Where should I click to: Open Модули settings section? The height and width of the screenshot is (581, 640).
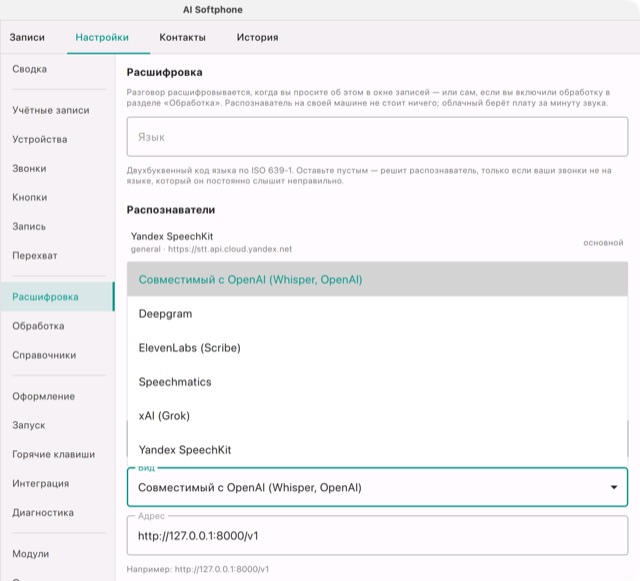coord(58,554)
